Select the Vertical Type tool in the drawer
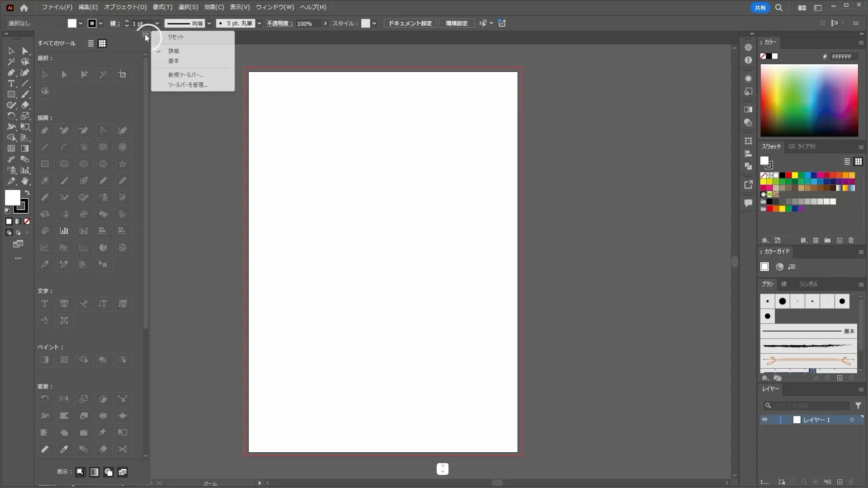The image size is (868, 488). [103, 304]
